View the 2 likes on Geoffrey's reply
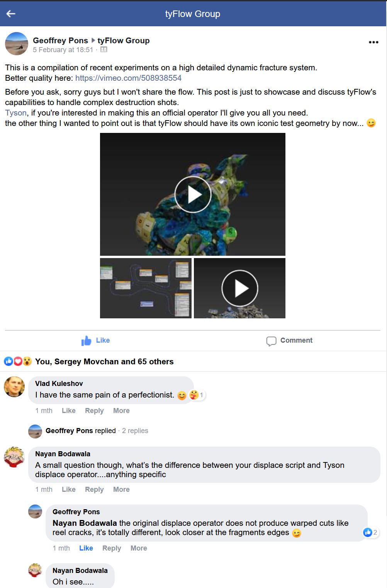Image resolution: width=387 pixels, height=588 pixels. (x=370, y=532)
